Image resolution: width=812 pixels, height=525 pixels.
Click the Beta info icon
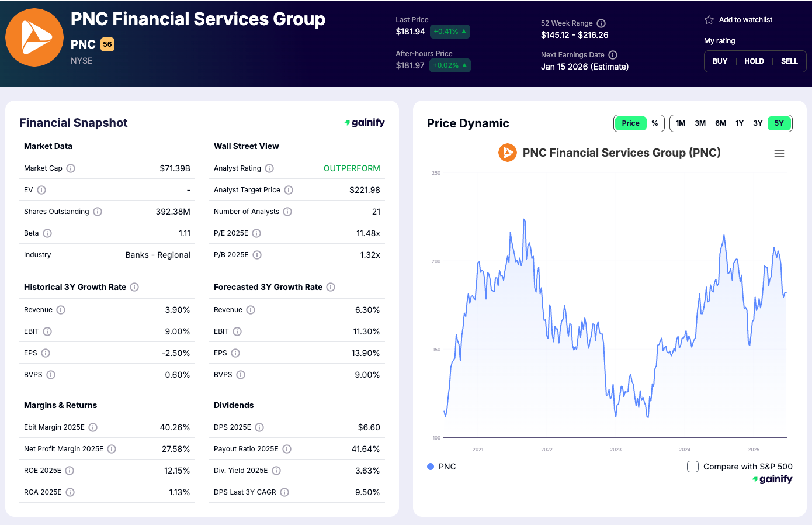coord(46,233)
